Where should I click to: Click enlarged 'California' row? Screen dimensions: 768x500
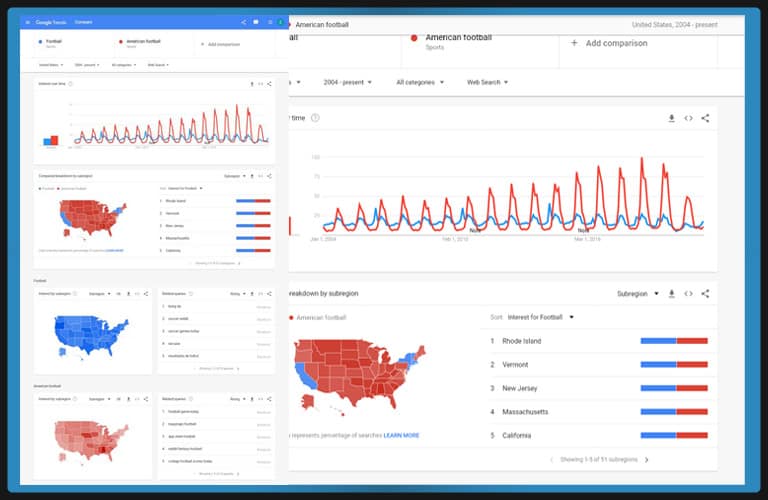pyautogui.click(x=599, y=435)
